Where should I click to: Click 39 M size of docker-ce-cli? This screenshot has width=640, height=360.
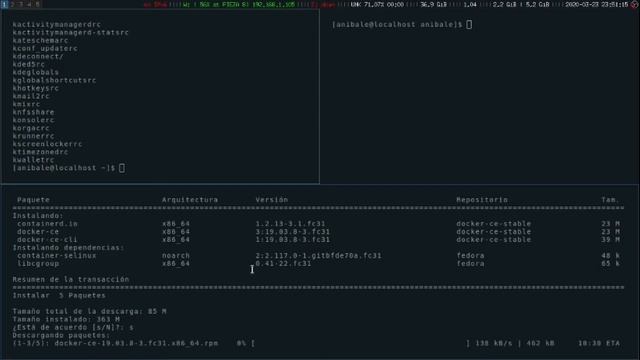611,240
